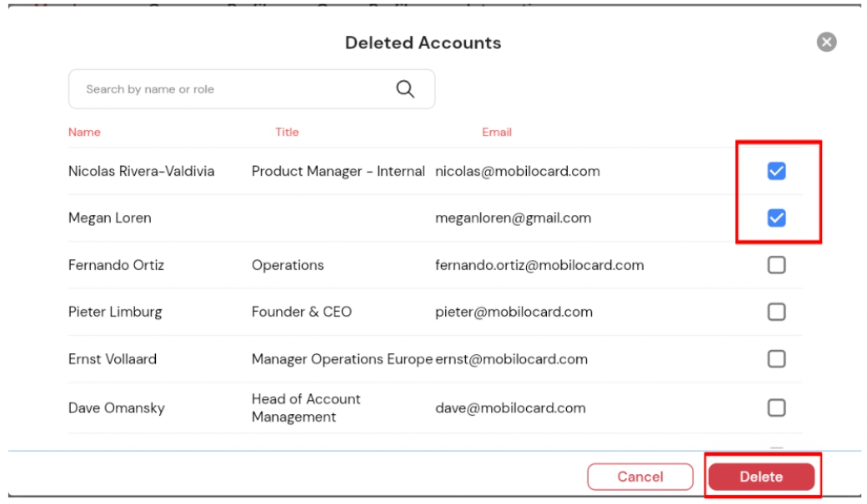Enable Dave Omansky's checkbox
Viewport: 867px width, 504px height.
[776, 407]
